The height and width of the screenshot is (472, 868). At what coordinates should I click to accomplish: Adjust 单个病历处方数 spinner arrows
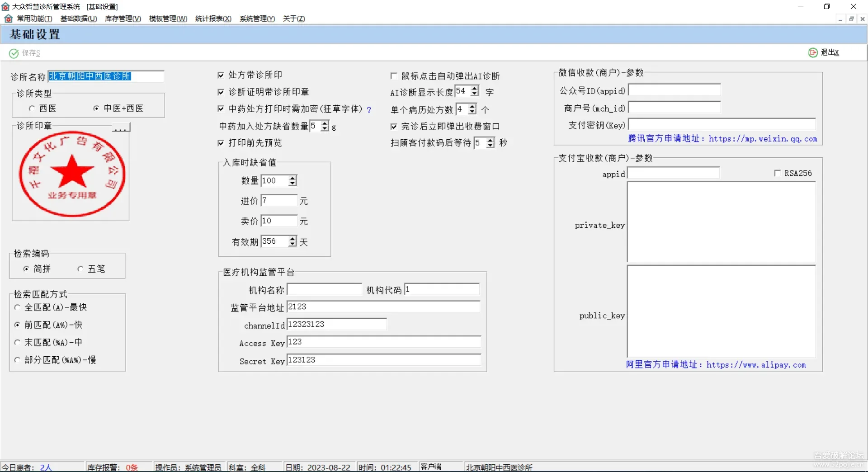(472, 109)
